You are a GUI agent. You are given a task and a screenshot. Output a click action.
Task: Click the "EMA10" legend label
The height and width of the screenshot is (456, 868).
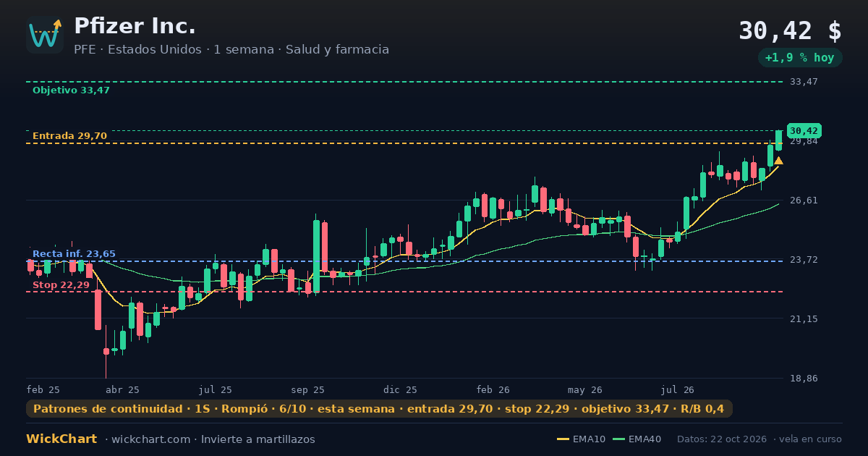(x=590, y=439)
